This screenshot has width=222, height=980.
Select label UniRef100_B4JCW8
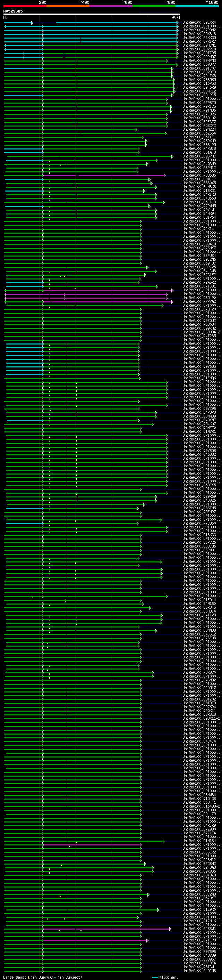tap(199, 271)
